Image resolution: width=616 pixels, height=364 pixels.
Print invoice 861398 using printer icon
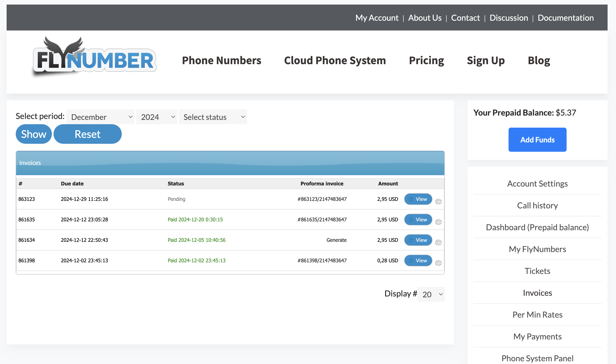[438, 263]
